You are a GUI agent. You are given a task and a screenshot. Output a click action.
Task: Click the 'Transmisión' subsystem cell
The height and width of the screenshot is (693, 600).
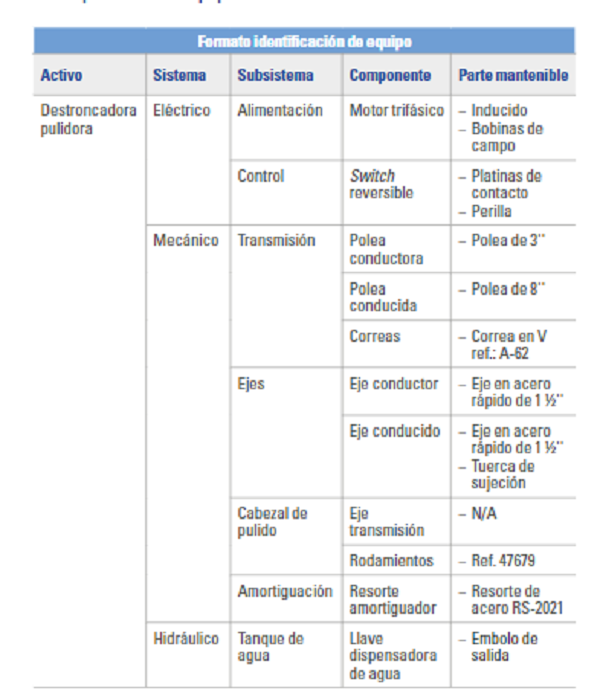click(276, 241)
